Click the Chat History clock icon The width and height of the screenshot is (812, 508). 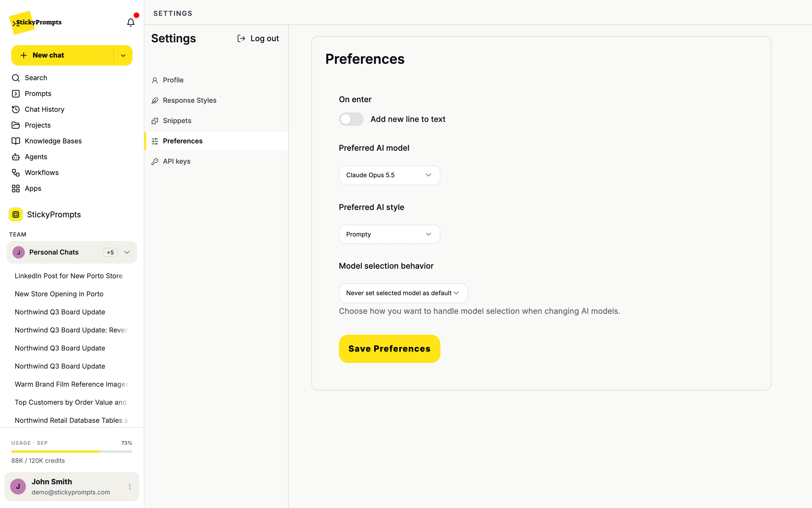[x=16, y=110]
